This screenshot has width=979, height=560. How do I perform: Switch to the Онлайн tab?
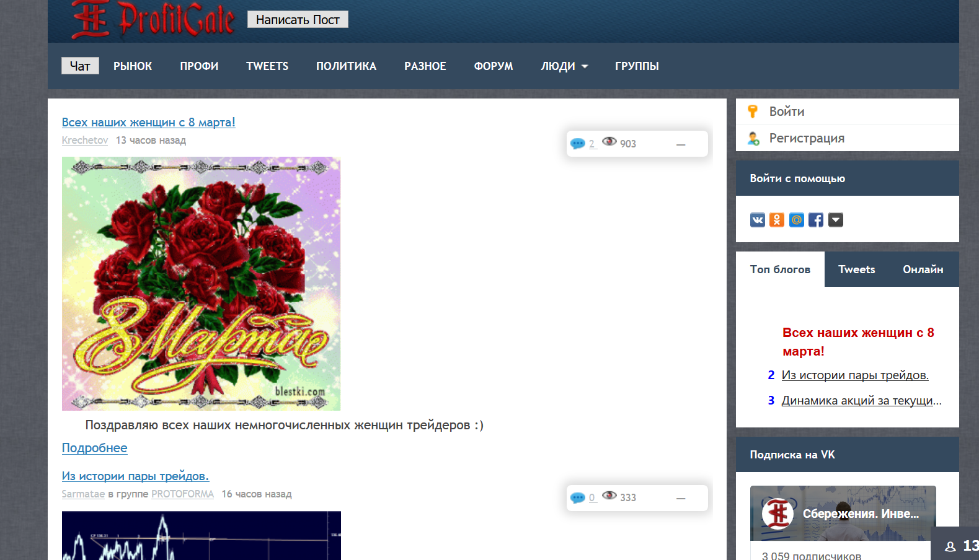click(x=923, y=269)
